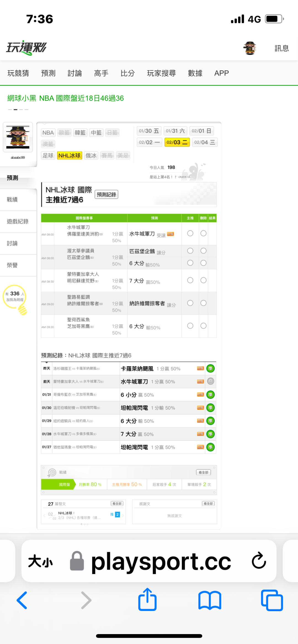
Task: Switch to the 韓籃 league tab
Action: [80, 133]
